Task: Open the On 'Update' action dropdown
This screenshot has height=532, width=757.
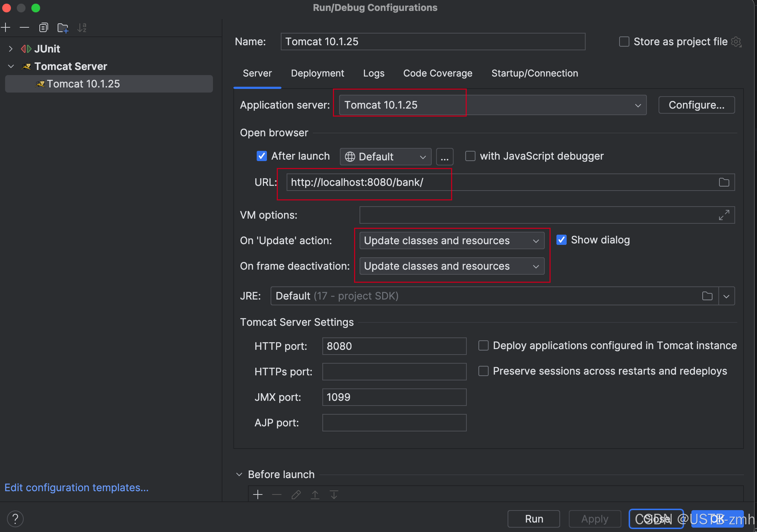Action: click(x=452, y=240)
